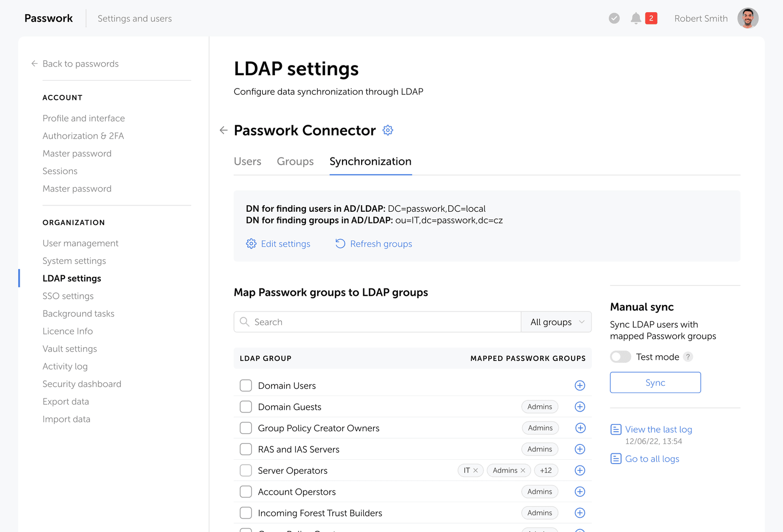This screenshot has height=532, width=783.
Task: Focus the Search groups input field
Action: [x=377, y=322]
